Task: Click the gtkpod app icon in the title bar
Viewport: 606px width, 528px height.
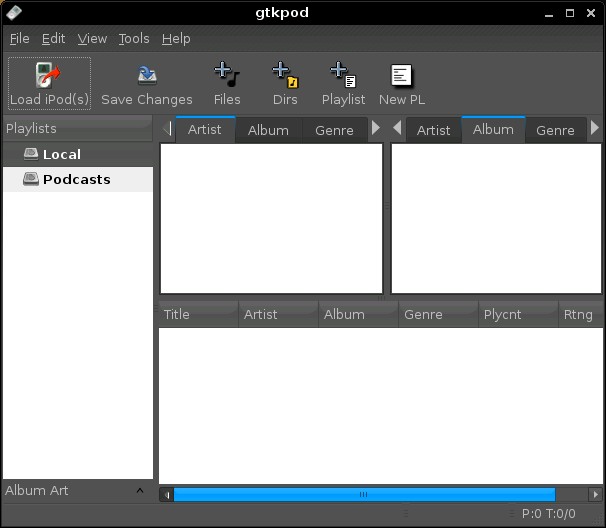Action: 14,12
